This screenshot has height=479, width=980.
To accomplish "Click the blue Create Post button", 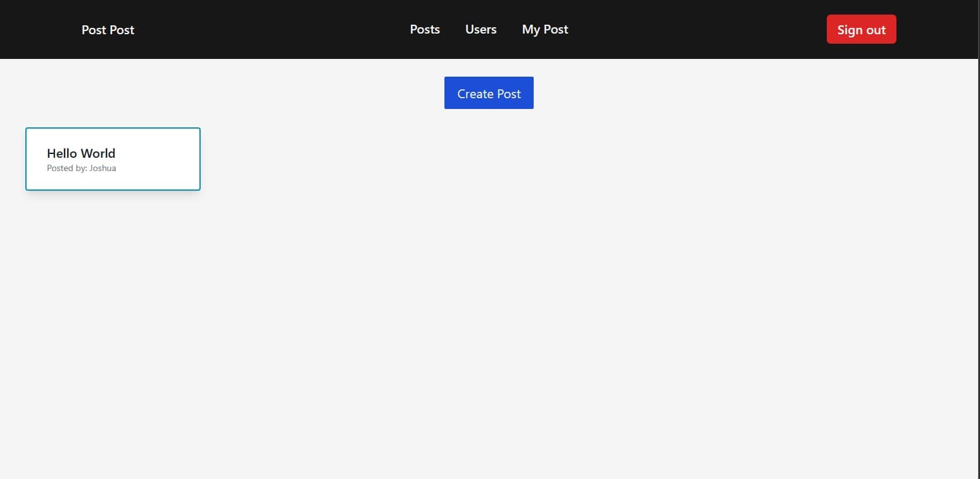I will pyautogui.click(x=489, y=93).
